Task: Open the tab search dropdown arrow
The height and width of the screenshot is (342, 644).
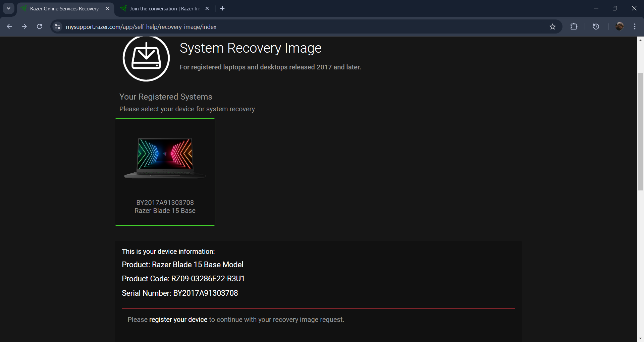Action: 8,8
